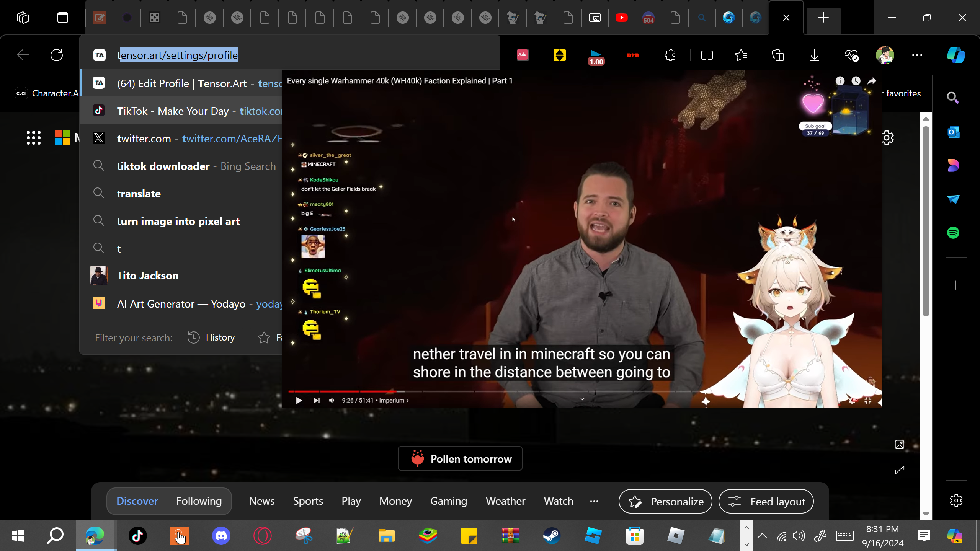Open a new tab with plus button
Screen dimensions: 980x551
point(823,18)
